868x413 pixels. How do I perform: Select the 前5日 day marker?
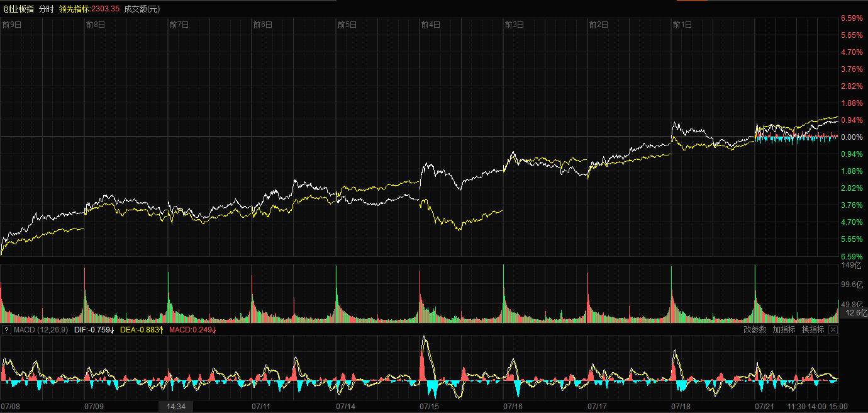(347, 25)
